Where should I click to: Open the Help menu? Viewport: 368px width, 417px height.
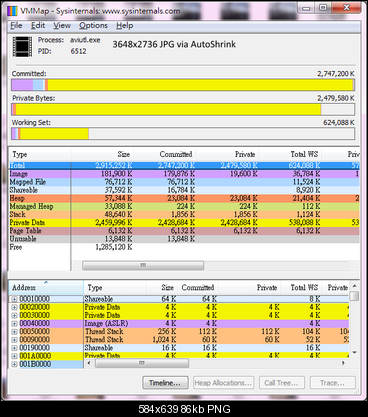[x=124, y=26]
